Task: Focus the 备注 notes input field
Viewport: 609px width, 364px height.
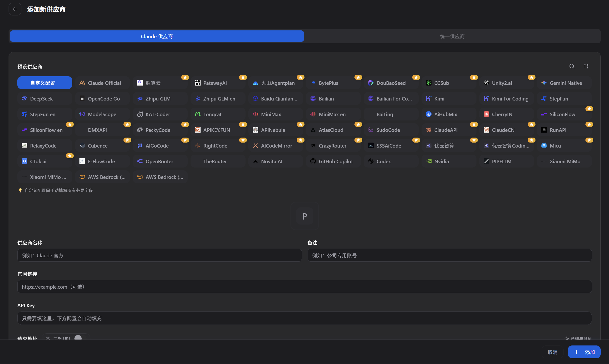Action: click(449, 255)
